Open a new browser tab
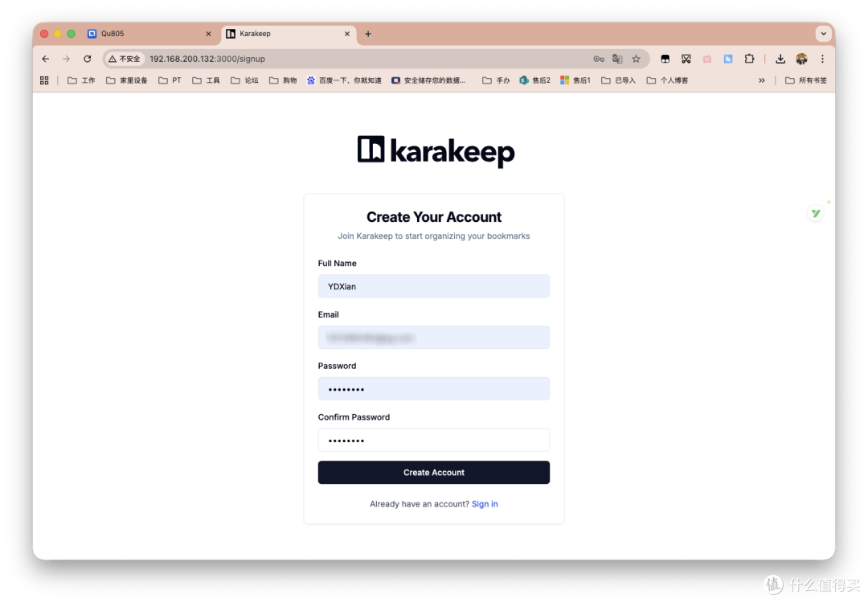 tap(368, 34)
